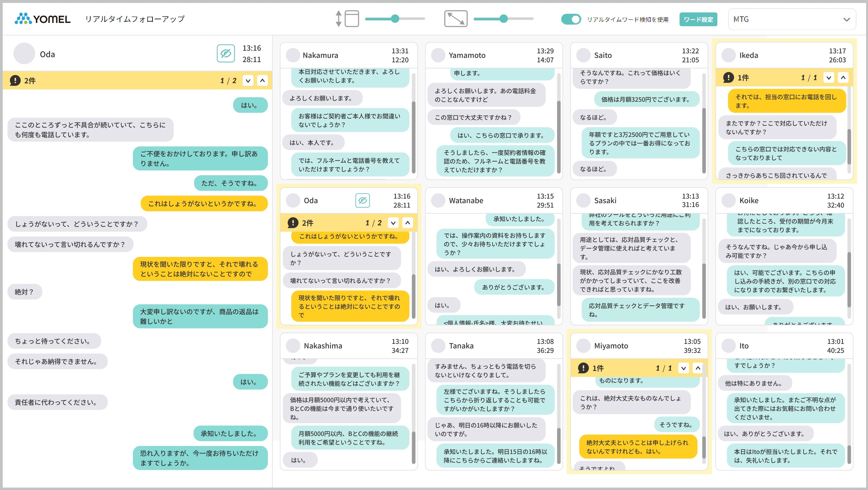Click the up chevron on Ikeda's alert banner
The width and height of the screenshot is (868, 490).
coord(844,77)
